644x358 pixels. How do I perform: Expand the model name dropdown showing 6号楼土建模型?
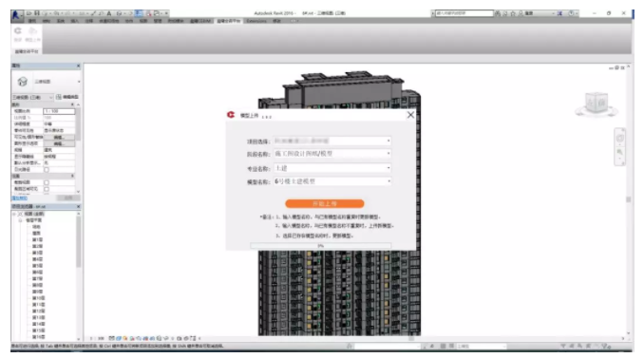click(332, 181)
